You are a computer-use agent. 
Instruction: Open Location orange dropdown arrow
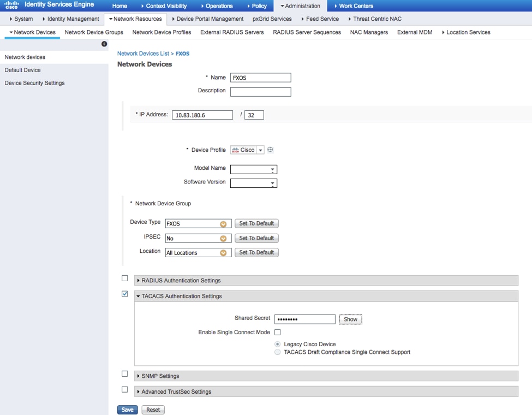pyautogui.click(x=223, y=253)
